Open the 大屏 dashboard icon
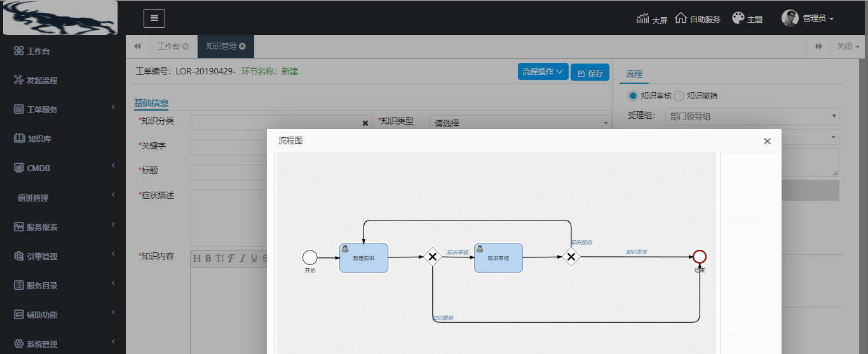Screen dimensions: 868x354 [643, 18]
